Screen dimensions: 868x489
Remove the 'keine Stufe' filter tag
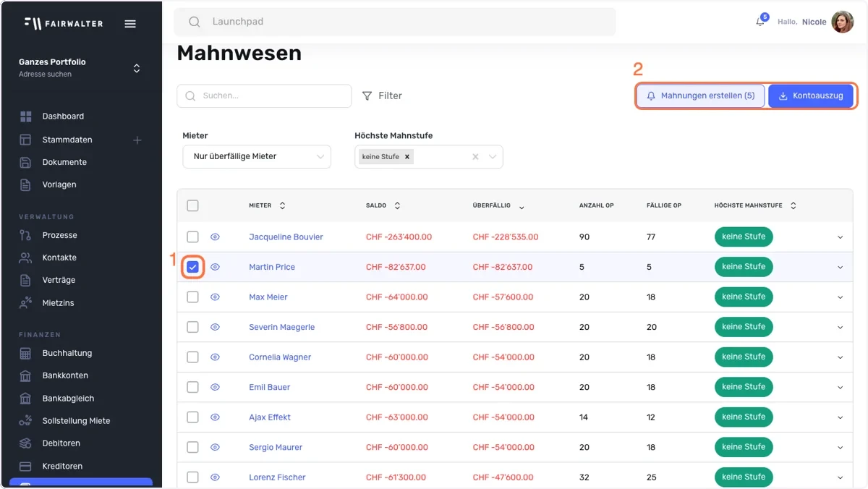(x=407, y=156)
